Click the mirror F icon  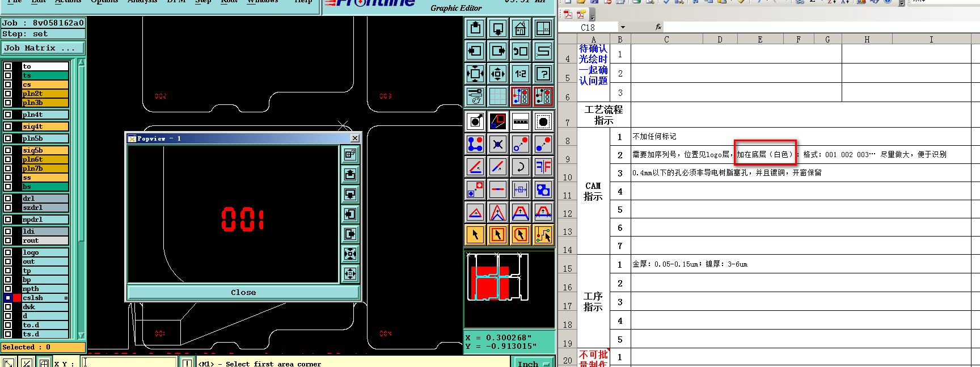(543, 167)
